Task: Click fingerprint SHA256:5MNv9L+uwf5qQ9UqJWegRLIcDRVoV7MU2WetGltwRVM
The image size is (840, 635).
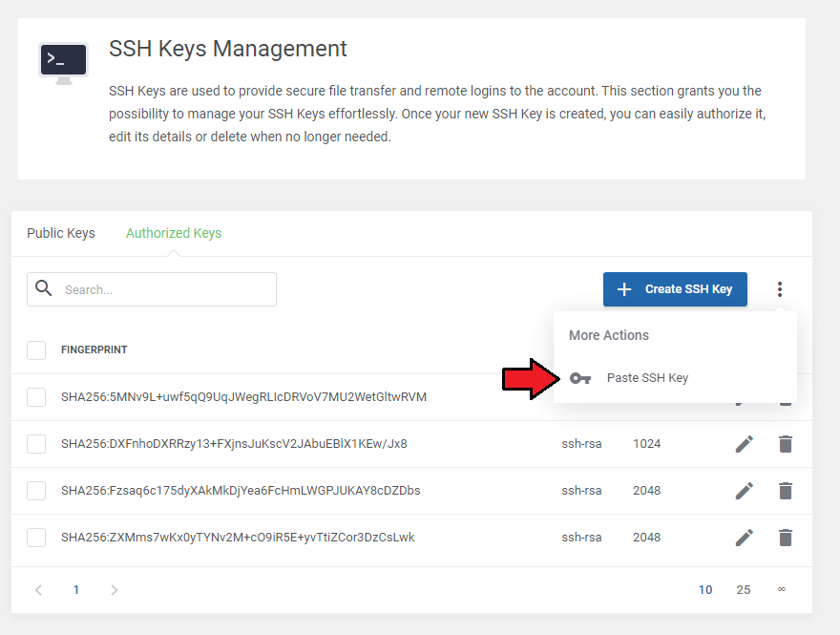Action: point(243,397)
